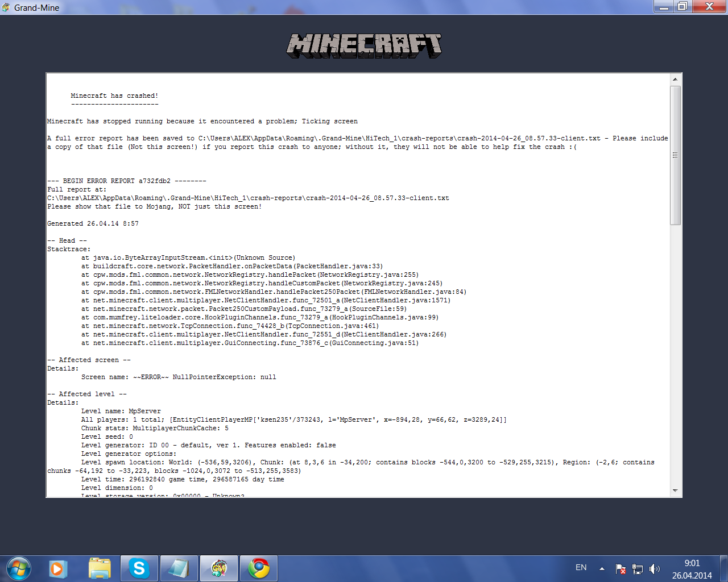
Task: Click the "NetClientHandler.func_72501_a" stack line
Action: pyautogui.click(x=266, y=300)
